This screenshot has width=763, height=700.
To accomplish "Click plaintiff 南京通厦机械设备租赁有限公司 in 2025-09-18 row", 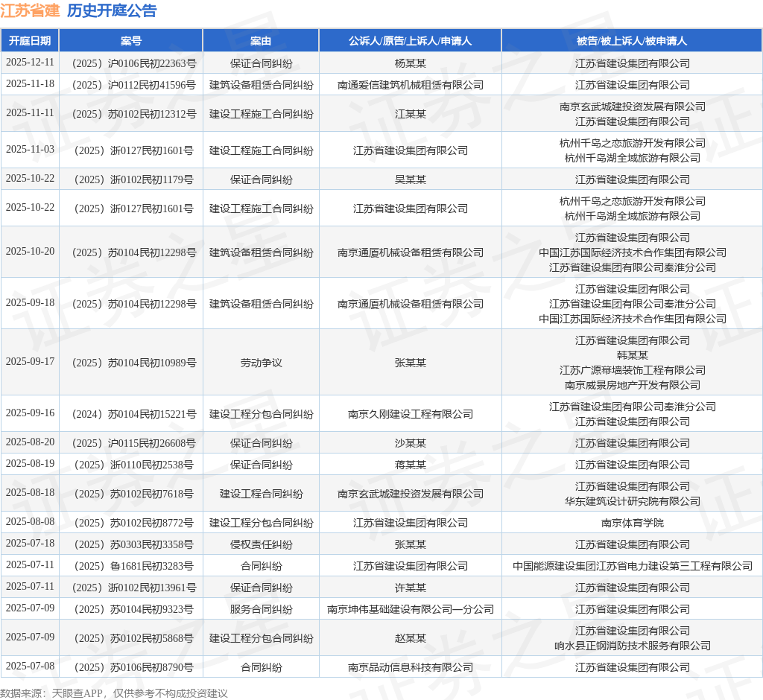I will (x=411, y=304).
